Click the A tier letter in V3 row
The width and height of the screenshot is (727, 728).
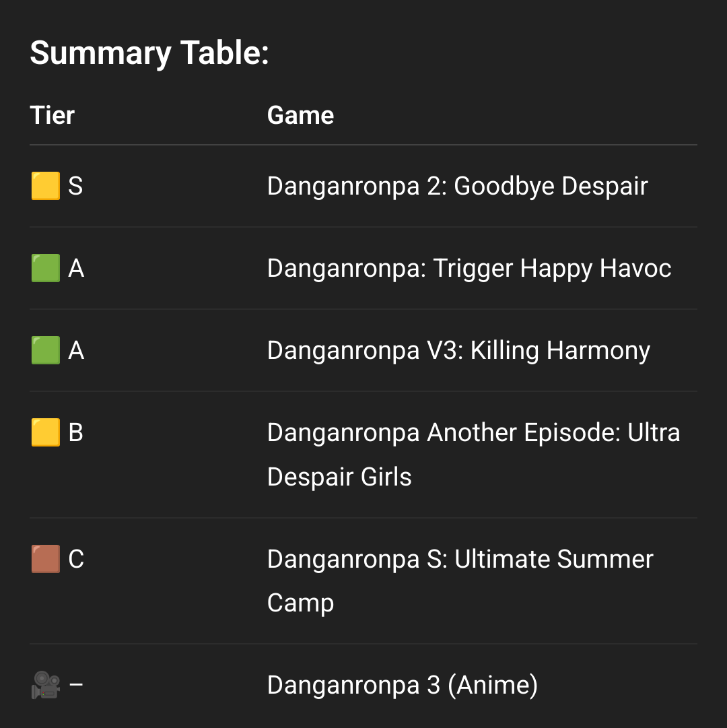coord(76,351)
